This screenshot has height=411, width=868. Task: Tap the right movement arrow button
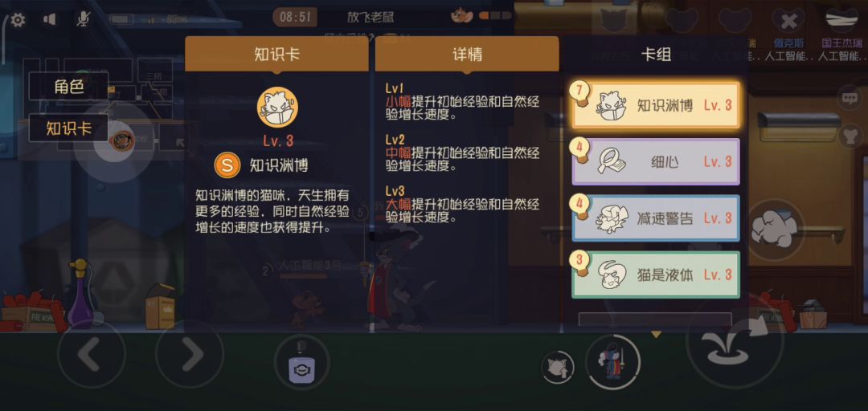coord(190,354)
